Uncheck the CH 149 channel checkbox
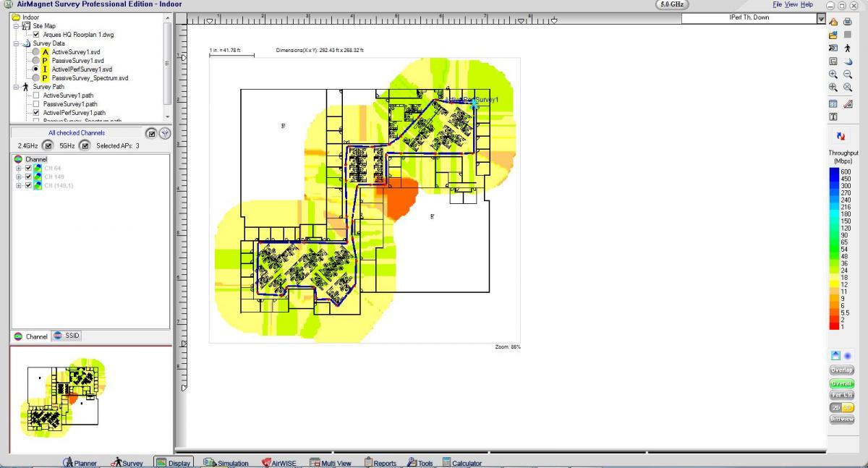The height and width of the screenshot is (468, 868). coord(28,176)
